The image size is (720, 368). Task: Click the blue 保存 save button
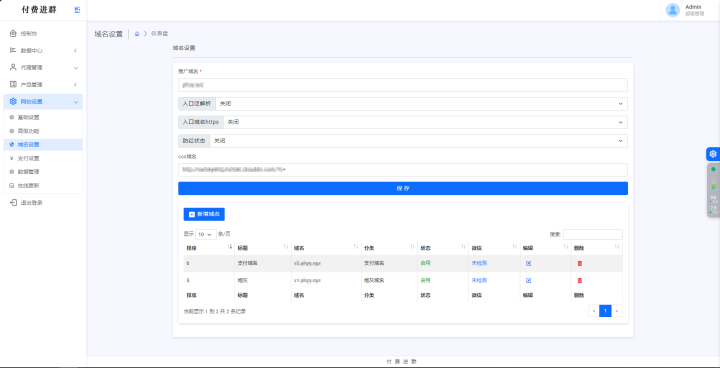[403, 188]
